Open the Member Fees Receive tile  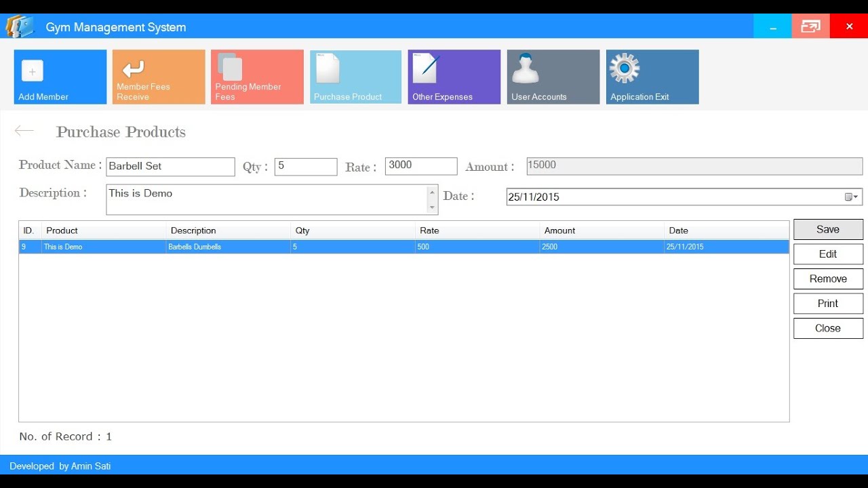[159, 77]
